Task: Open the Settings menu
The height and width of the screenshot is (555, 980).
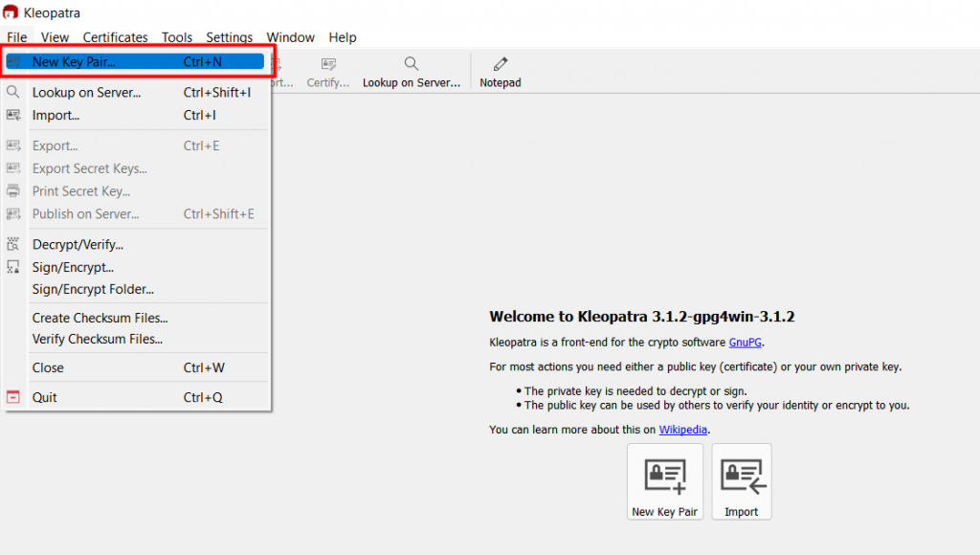Action: [230, 37]
